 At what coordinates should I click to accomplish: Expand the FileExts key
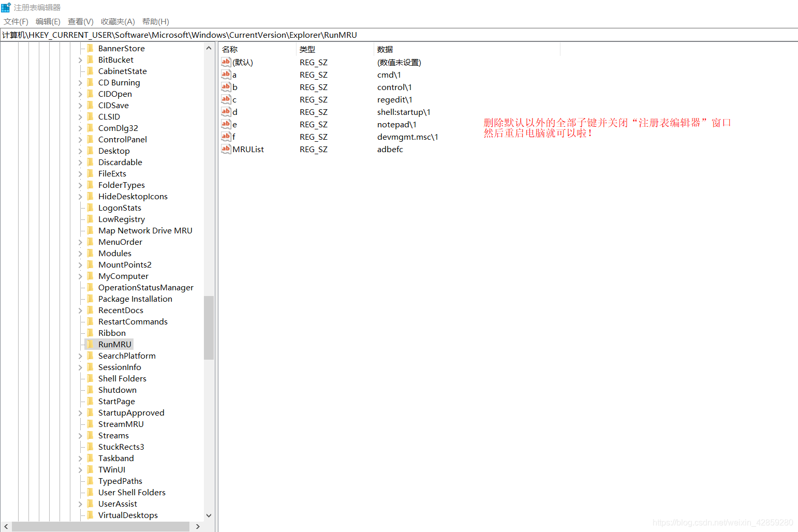click(80, 174)
